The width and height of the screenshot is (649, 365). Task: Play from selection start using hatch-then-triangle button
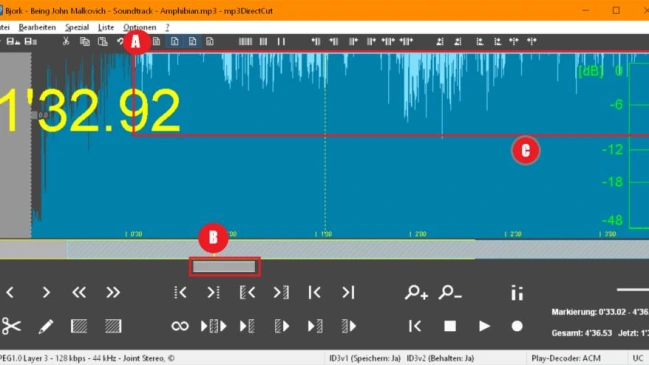tap(281, 326)
